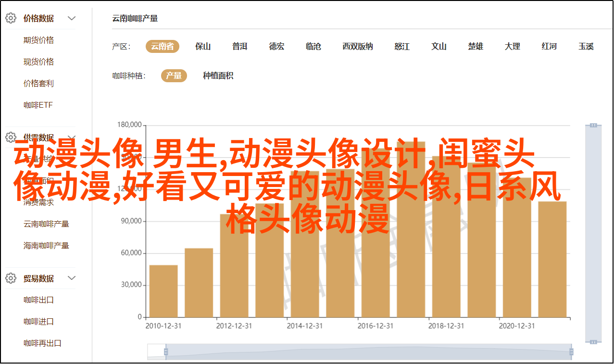Select the 怒江 region filter

pos(402,47)
